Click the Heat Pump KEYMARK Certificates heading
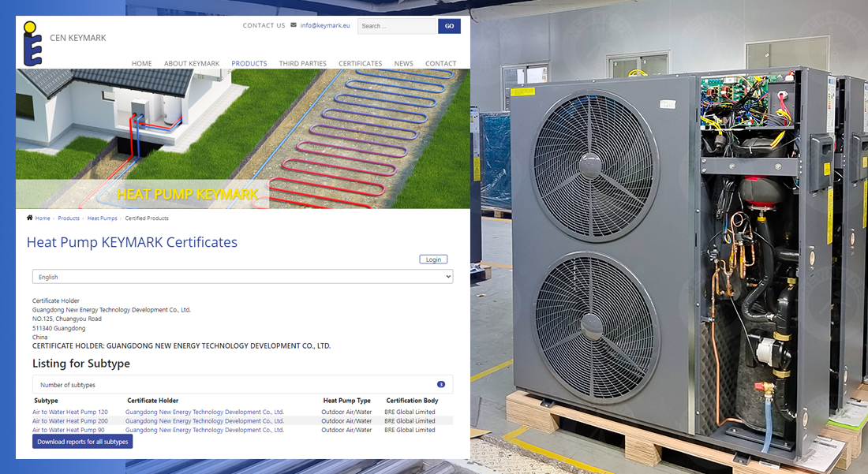This screenshot has width=868, height=474. tap(132, 242)
